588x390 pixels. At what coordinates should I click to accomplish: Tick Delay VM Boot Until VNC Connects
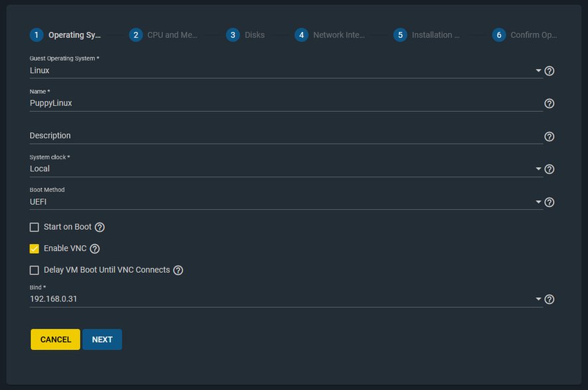pos(34,270)
